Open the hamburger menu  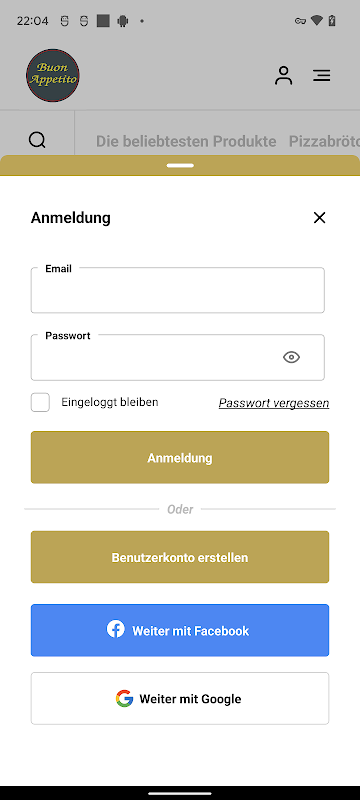(321, 76)
